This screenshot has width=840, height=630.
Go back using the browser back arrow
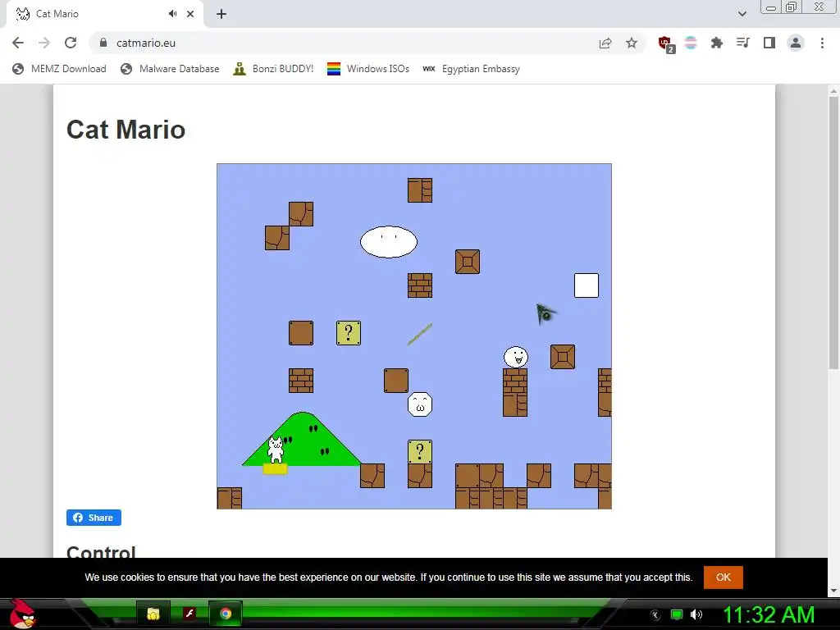18,43
